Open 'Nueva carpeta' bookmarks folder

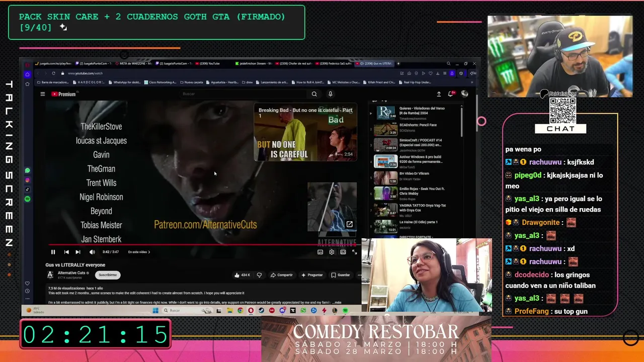point(191,82)
